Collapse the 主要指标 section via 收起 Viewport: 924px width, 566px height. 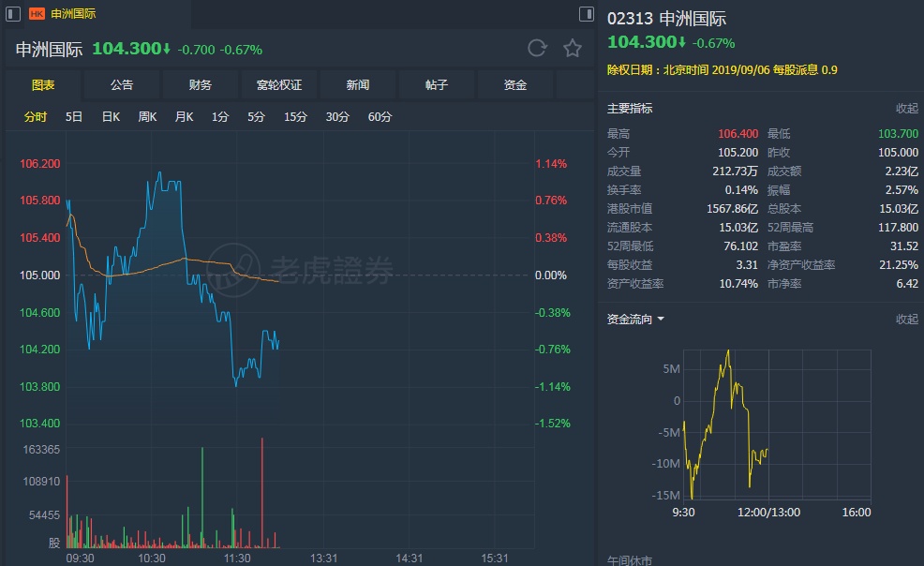coord(906,109)
